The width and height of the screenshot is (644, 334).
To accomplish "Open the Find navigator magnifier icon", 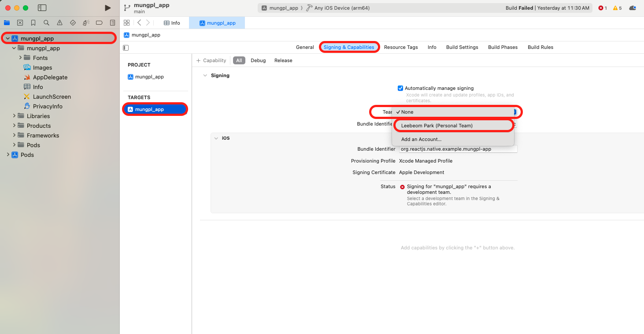I will click(x=46, y=22).
